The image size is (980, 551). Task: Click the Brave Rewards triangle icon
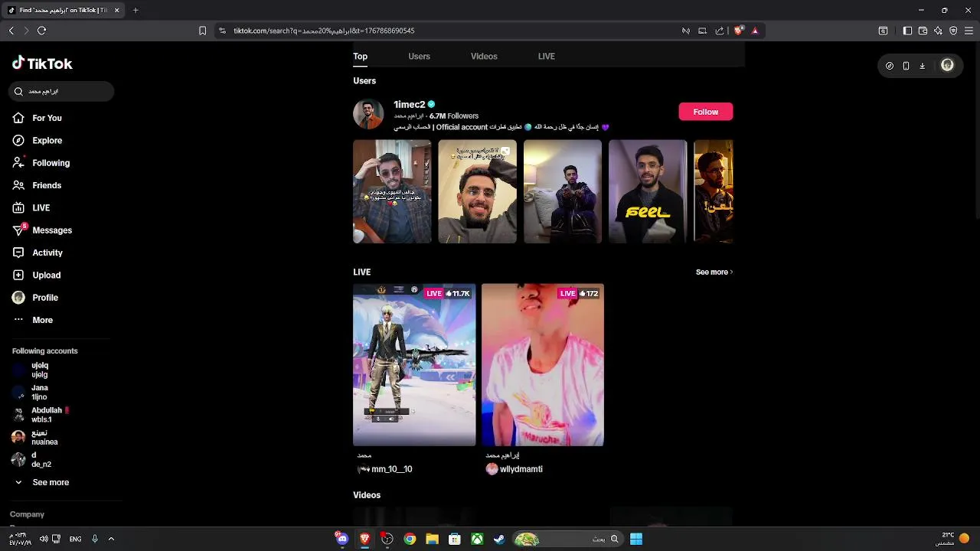pos(755,31)
